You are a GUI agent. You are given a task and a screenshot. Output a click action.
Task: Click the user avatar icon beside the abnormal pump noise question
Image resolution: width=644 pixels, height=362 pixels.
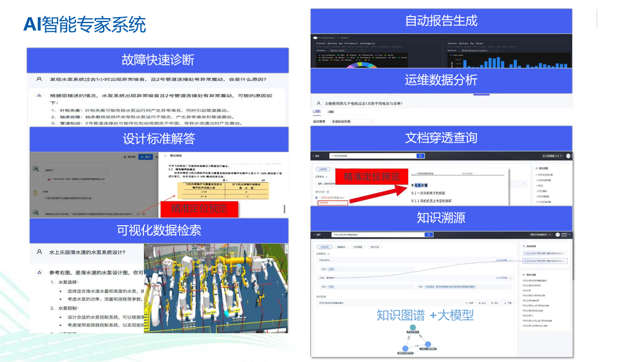(39, 79)
